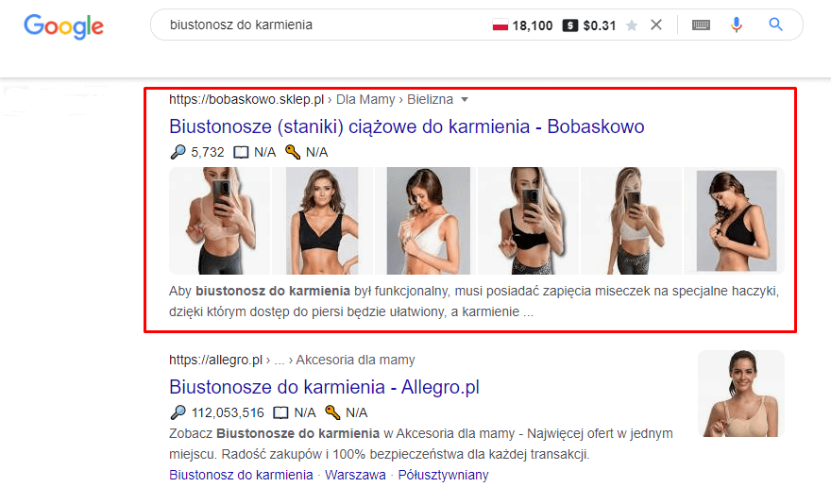Open second Bobaskowo image with black bra
The image size is (831, 504).
[x=323, y=221]
